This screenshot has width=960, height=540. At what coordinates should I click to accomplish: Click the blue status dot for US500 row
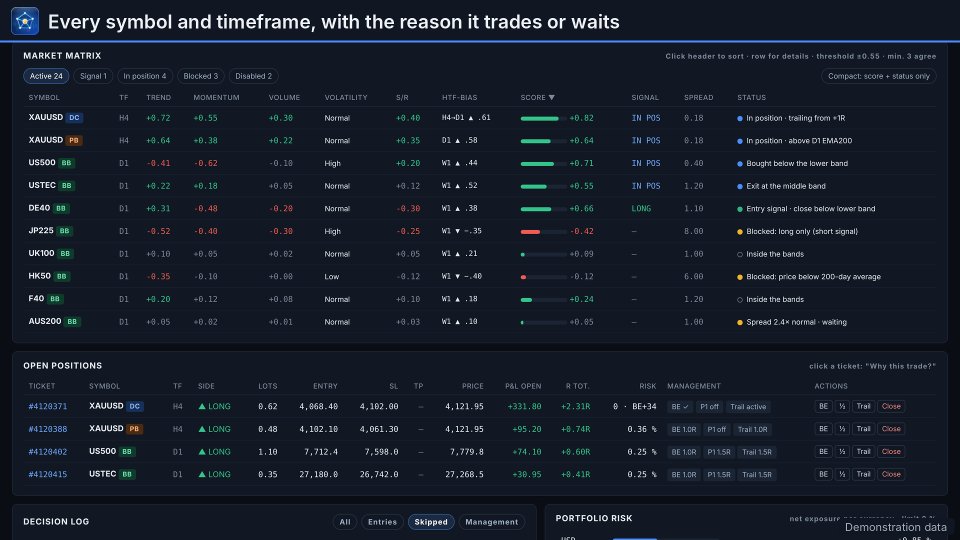pyautogui.click(x=740, y=163)
